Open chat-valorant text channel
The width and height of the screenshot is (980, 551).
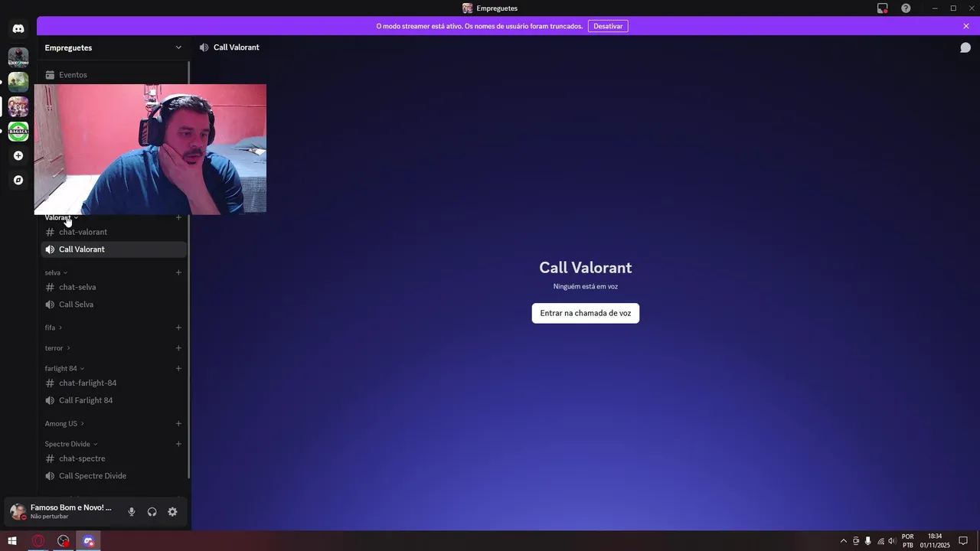(x=113, y=232)
